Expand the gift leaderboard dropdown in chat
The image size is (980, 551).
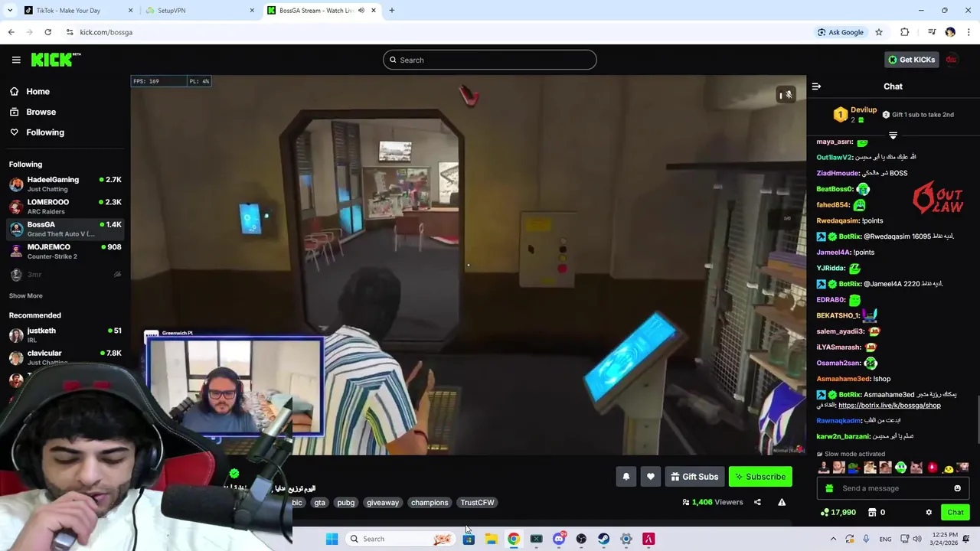pyautogui.click(x=893, y=135)
